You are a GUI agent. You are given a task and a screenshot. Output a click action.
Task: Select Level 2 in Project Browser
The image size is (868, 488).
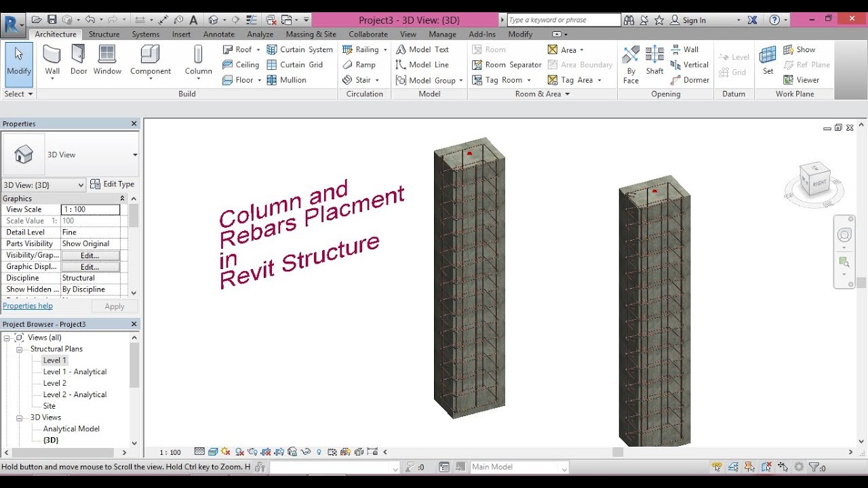pyautogui.click(x=55, y=384)
